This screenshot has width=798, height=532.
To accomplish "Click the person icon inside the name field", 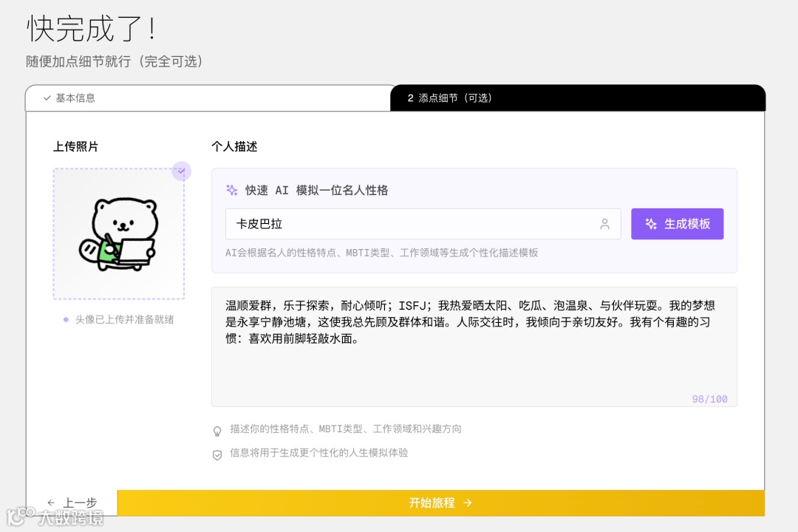I will 604,224.
